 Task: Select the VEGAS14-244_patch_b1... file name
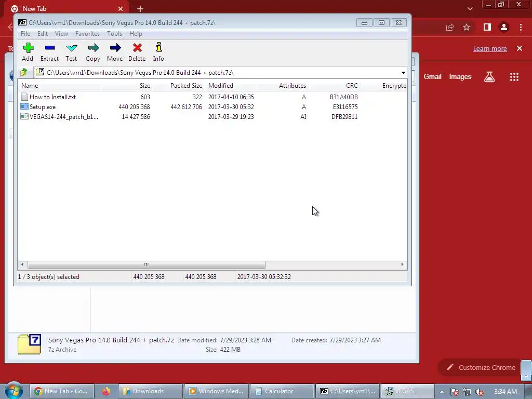pos(64,117)
